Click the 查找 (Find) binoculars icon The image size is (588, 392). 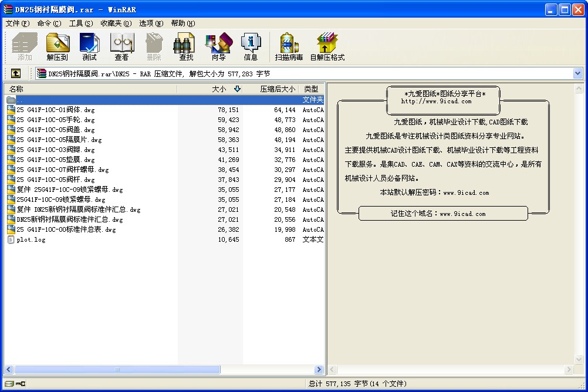click(186, 46)
